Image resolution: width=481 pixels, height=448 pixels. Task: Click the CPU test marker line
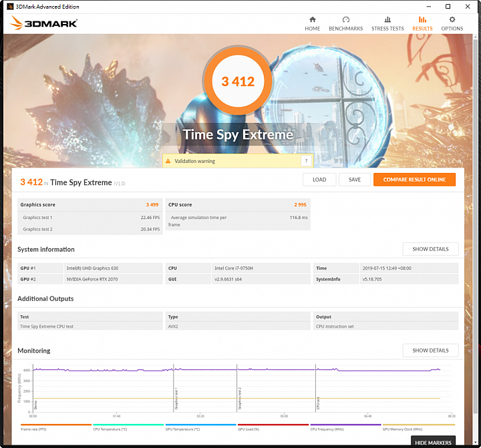[315, 388]
